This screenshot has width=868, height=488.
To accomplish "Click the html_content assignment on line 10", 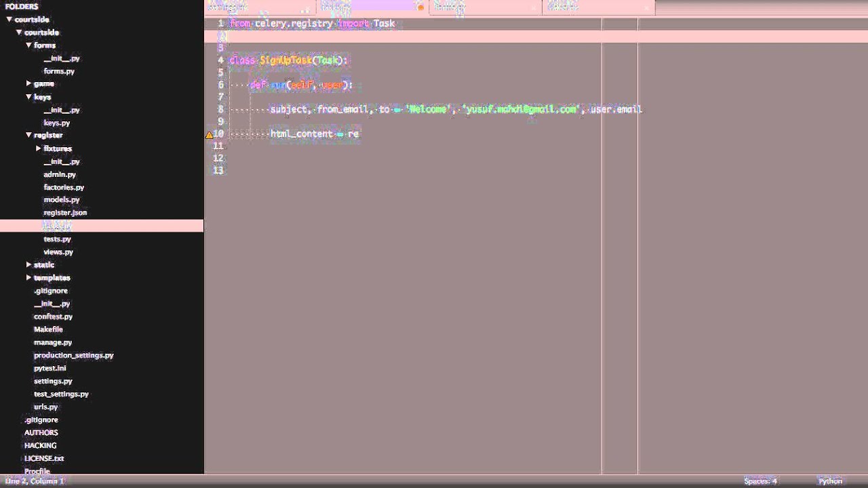I will point(314,134).
